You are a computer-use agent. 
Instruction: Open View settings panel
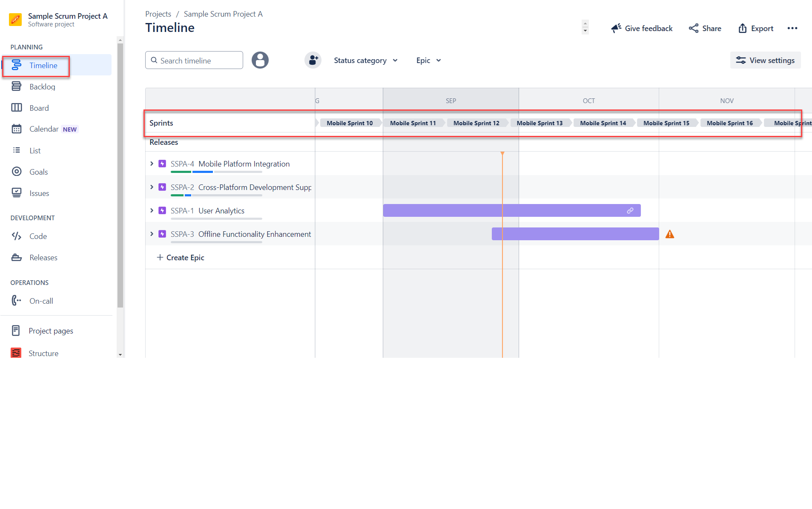(x=766, y=60)
